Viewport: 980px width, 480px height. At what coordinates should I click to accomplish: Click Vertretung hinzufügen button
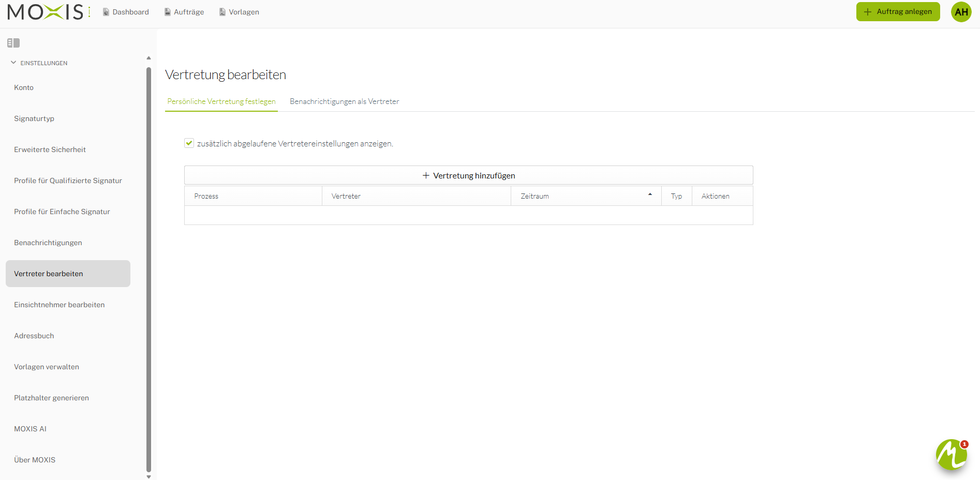pos(469,175)
